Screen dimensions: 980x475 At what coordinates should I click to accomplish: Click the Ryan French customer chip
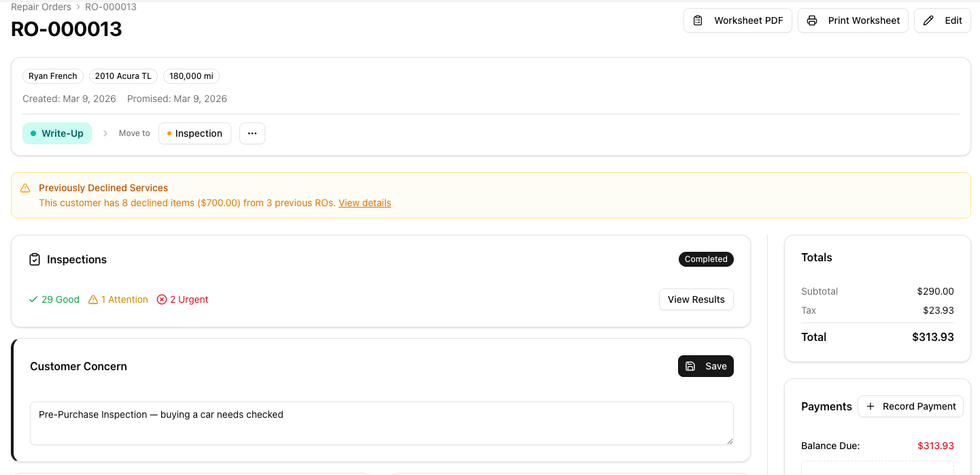click(53, 76)
